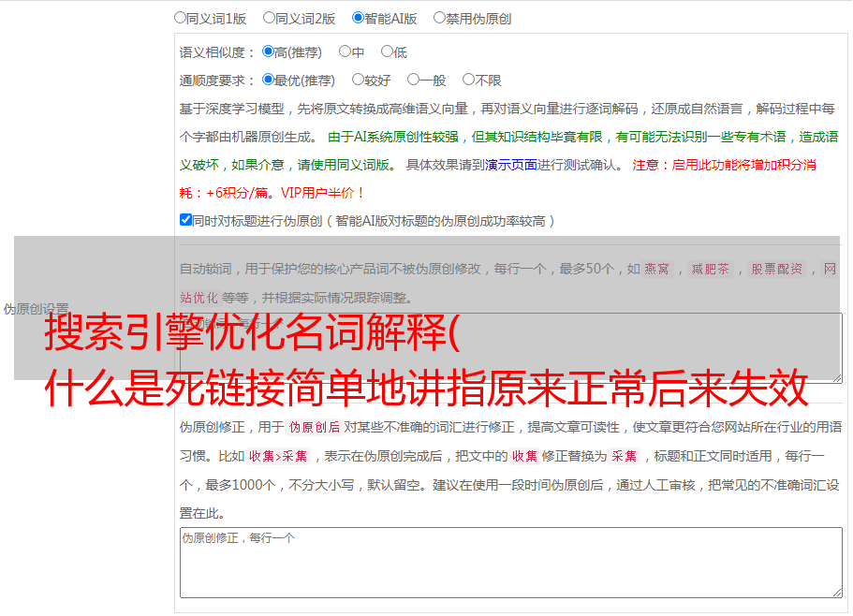Select the 同义词2版 radio option
Viewport: 853px width, 616px height.
coord(269,18)
